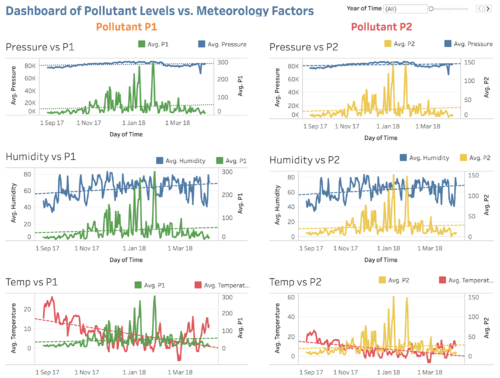Select red Avg. Temperature swatch in Temp vs P2 legend

pyautogui.click(x=442, y=280)
